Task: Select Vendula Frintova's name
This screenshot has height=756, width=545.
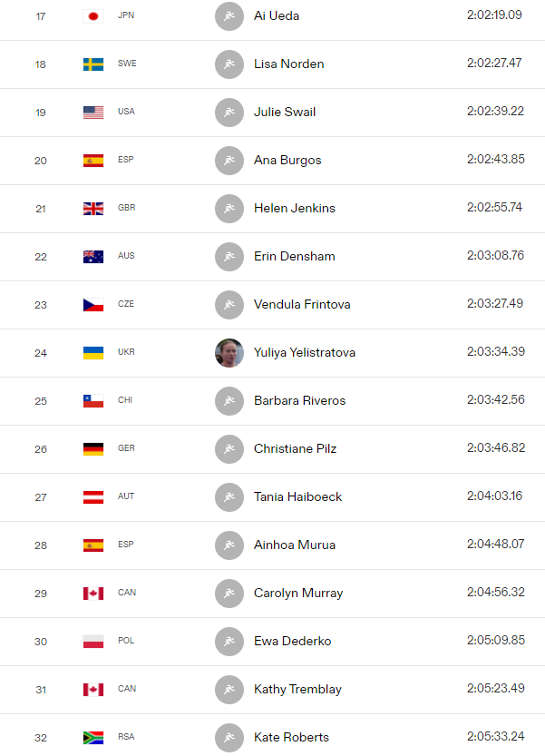Action: [302, 305]
